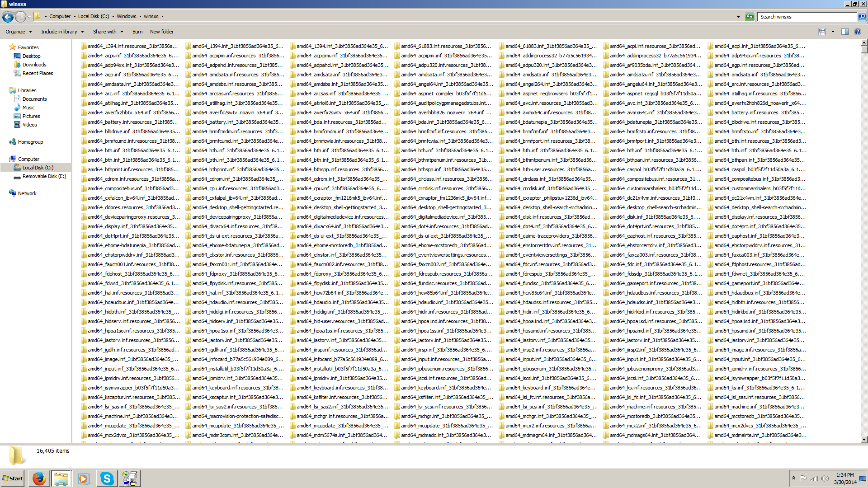Launch Firefox from the taskbar
Image resolution: width=868 pixels, height=488 pixels.
[39, 479]
